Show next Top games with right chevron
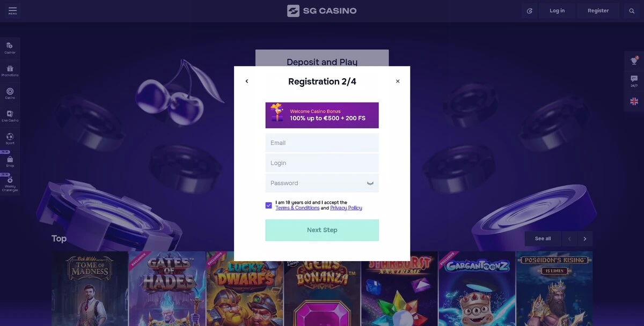 584,239
